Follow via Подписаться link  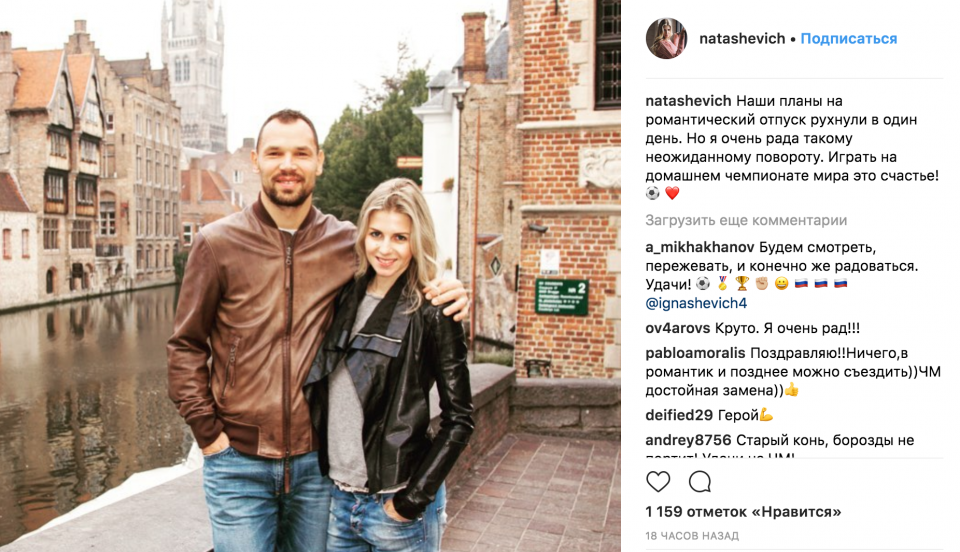849,39
